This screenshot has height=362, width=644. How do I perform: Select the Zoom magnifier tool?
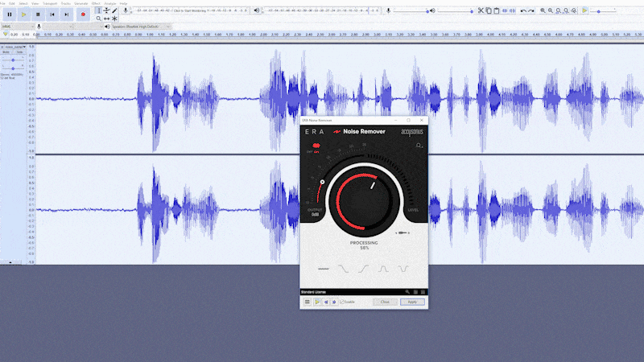[x=98, y=19]
